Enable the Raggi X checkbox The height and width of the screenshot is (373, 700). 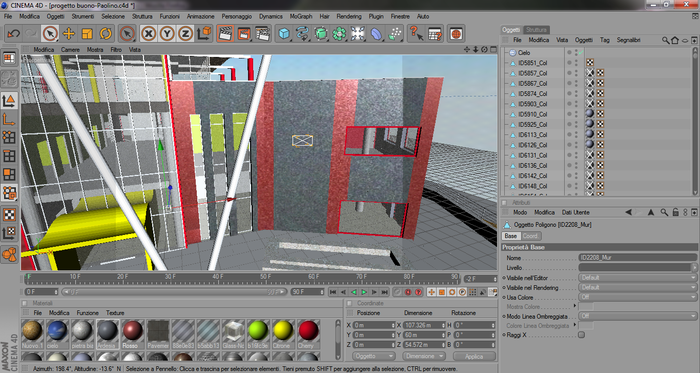coord(581,335)
